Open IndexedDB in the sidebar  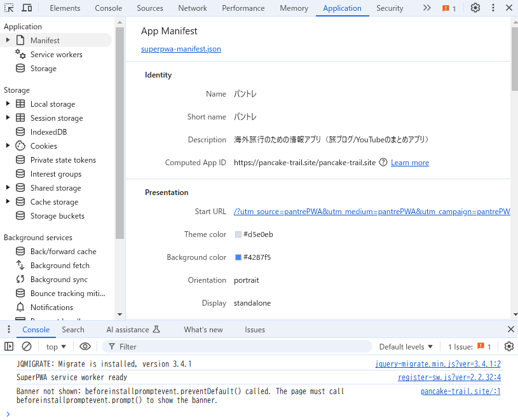[x=48, y=132]
